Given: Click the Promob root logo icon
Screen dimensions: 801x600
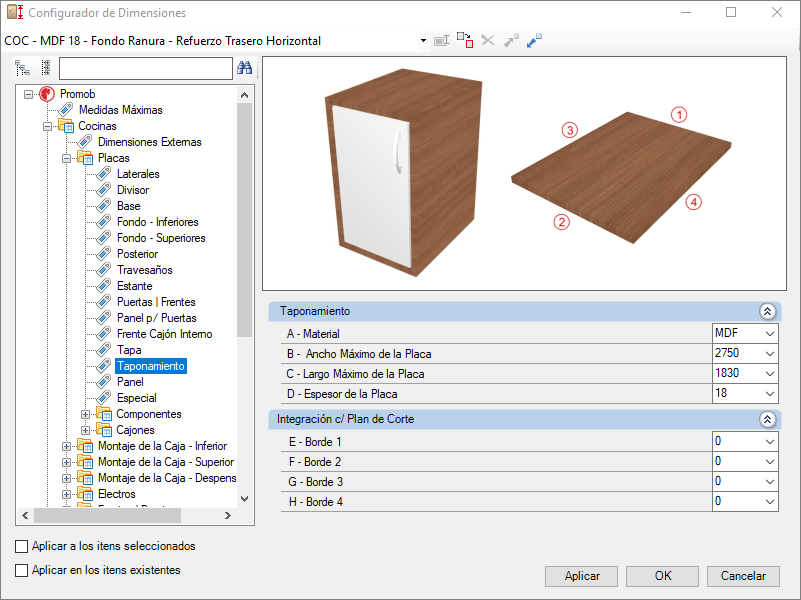Looking at the screenshot, I should [x=46, y=94].
